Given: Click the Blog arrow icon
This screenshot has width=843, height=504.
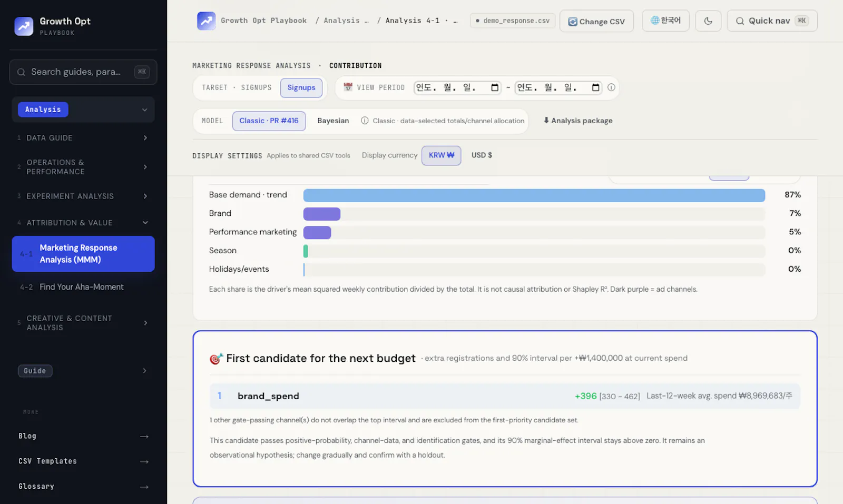Looking at the screenshot, I should coord(144,437).
